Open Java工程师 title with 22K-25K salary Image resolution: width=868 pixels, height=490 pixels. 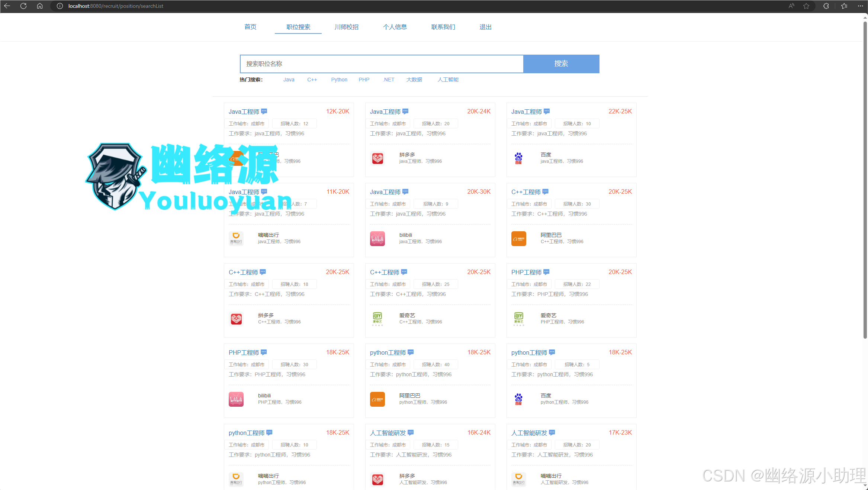pos(527,112)
